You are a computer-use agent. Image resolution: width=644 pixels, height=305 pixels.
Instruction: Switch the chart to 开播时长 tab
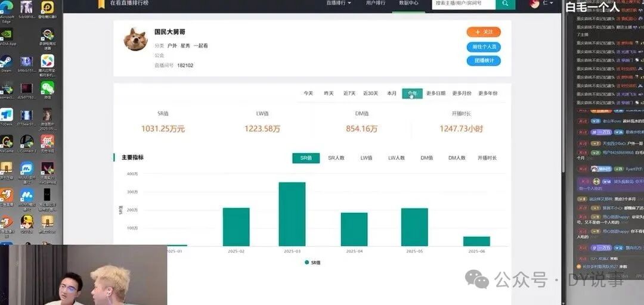[487, 158]
